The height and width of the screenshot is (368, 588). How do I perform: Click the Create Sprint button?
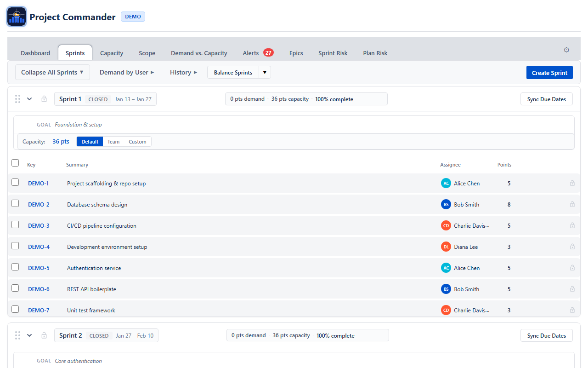coord(549,72)
